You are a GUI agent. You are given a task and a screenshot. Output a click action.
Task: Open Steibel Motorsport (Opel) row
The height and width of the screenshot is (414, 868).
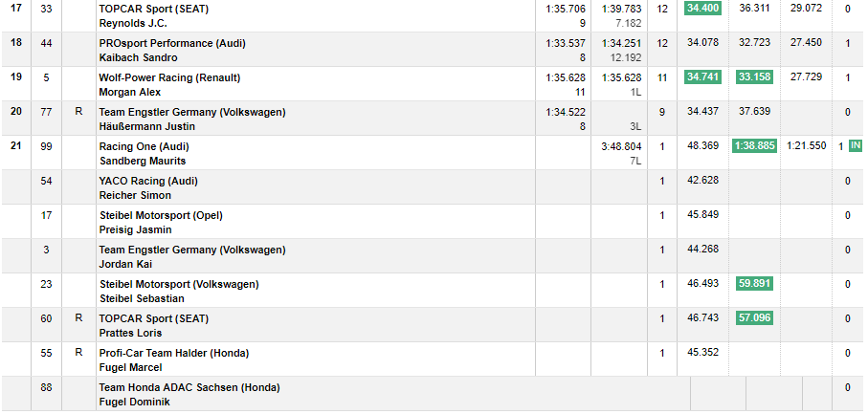[161, 215]
